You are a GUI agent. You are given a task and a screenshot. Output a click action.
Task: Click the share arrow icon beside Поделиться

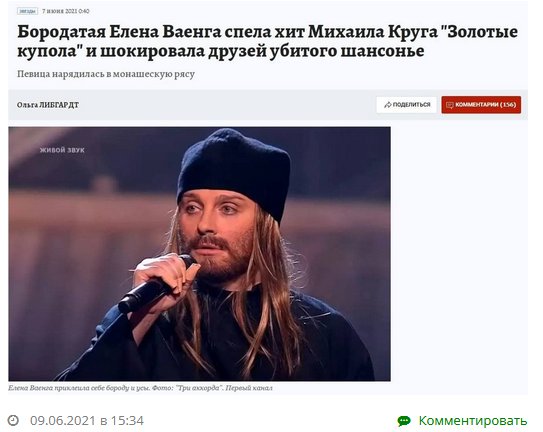tap(388, 105)
